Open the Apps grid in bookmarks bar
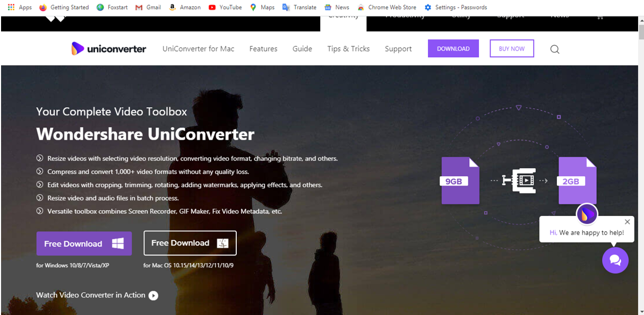This screenshot has width=644, height=315. tap(20, 7)
